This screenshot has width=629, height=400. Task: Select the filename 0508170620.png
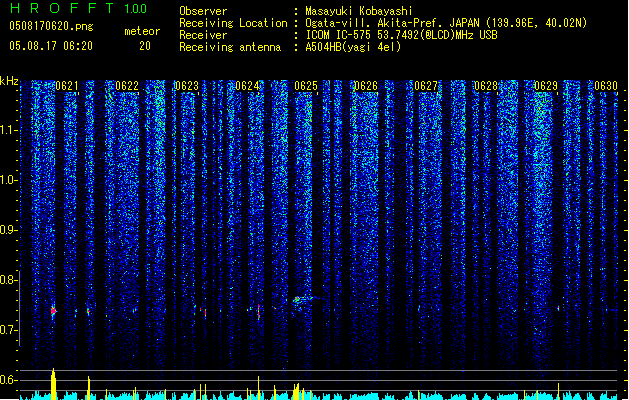(x=51, y=27)
